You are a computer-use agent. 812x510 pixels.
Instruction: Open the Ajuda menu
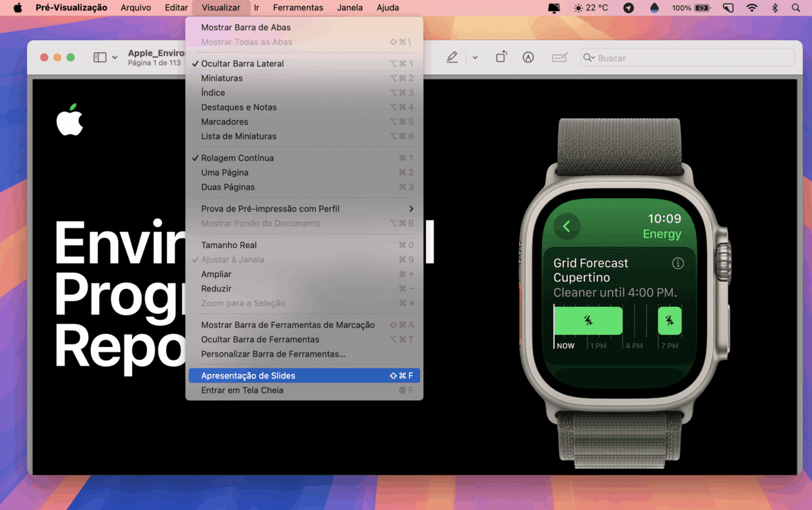(x=388, y=8)
